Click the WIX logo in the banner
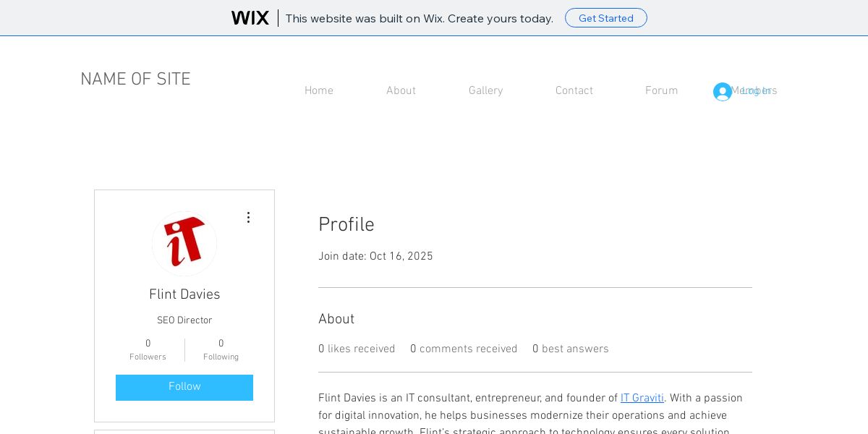Viewport: 868px width, 434px height. 250,18
